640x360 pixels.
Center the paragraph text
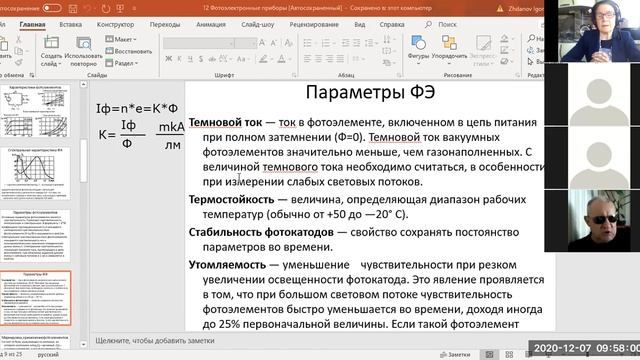[318, 59]
